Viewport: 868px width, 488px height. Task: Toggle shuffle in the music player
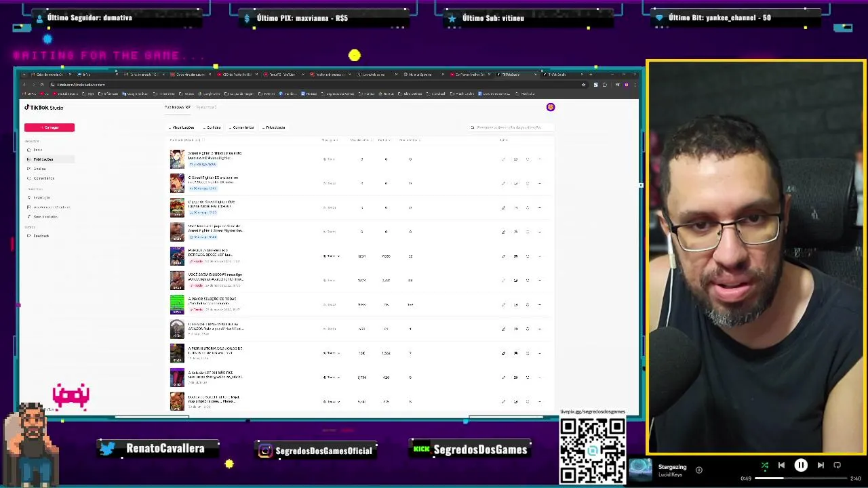click(764, 466)
